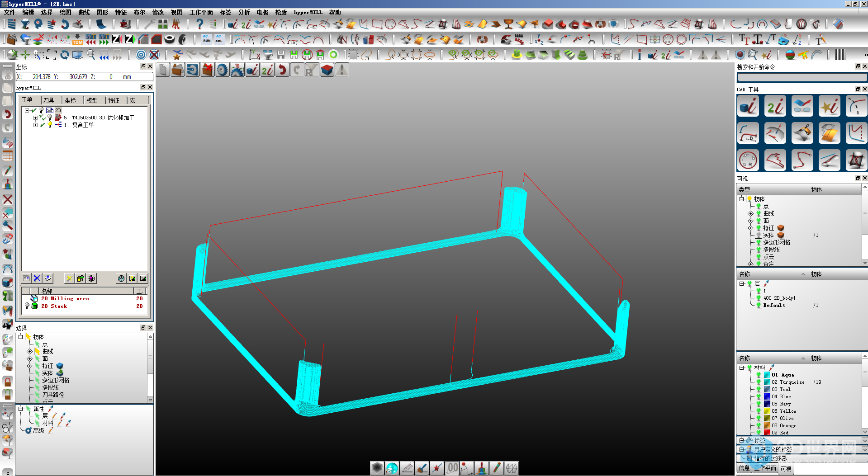Click the blue X delete job icon under job list

coord(37,278)
